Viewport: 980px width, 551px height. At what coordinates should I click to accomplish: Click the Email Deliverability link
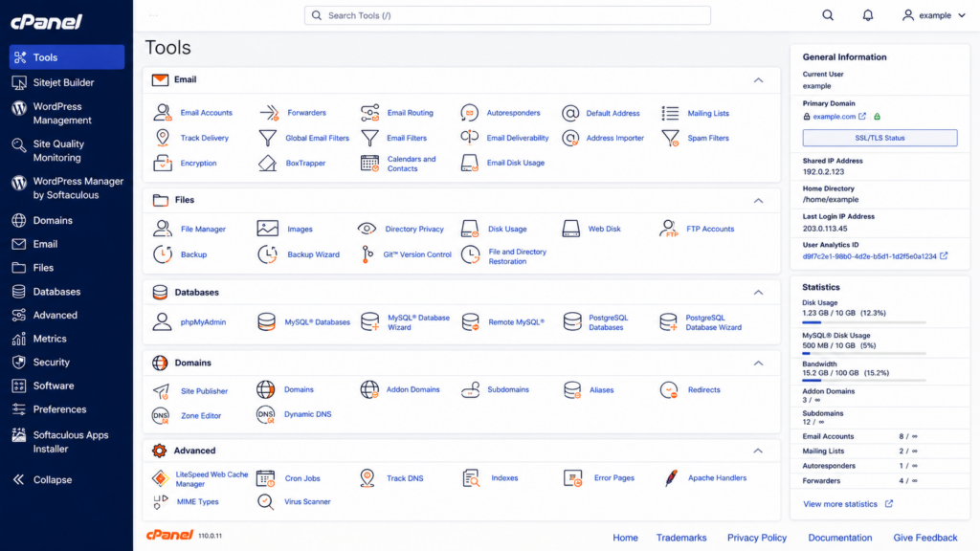point(518,138)
